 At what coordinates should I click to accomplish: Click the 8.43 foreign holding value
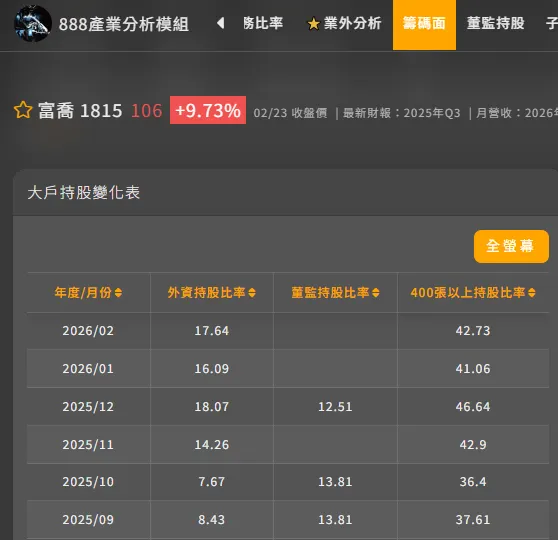212,520
